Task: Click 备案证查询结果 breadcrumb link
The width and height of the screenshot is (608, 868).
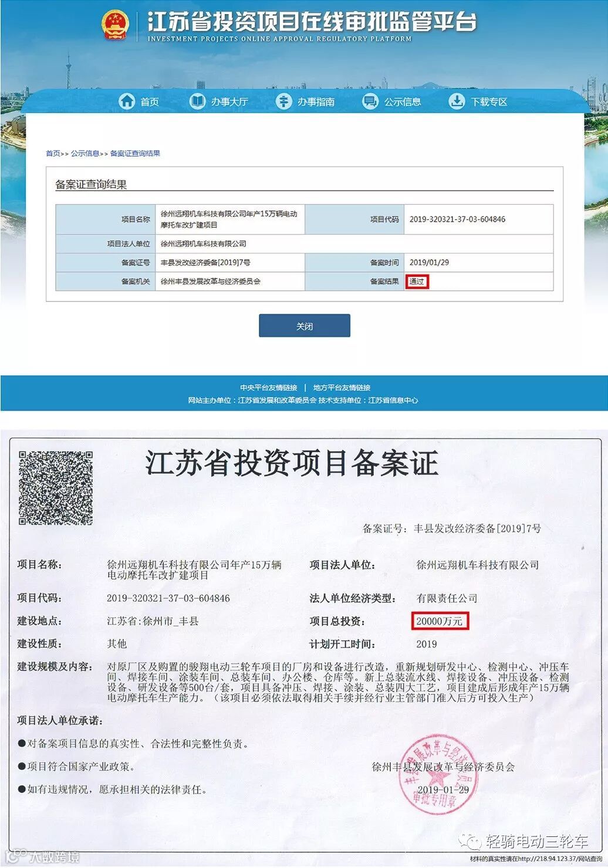Action: point(135,154)
